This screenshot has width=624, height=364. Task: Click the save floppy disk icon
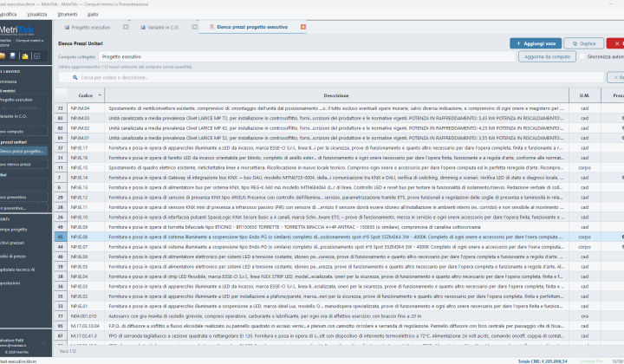[x=13, y=56]
